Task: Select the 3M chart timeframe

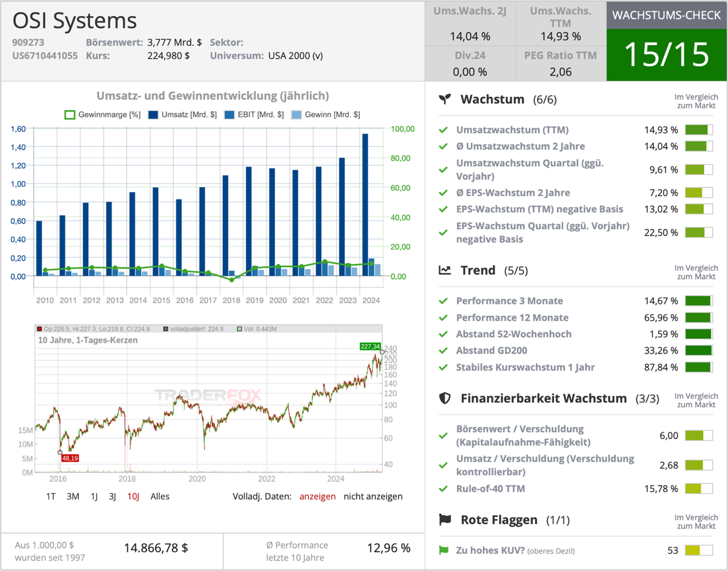Action: click(x=73, y=496)
